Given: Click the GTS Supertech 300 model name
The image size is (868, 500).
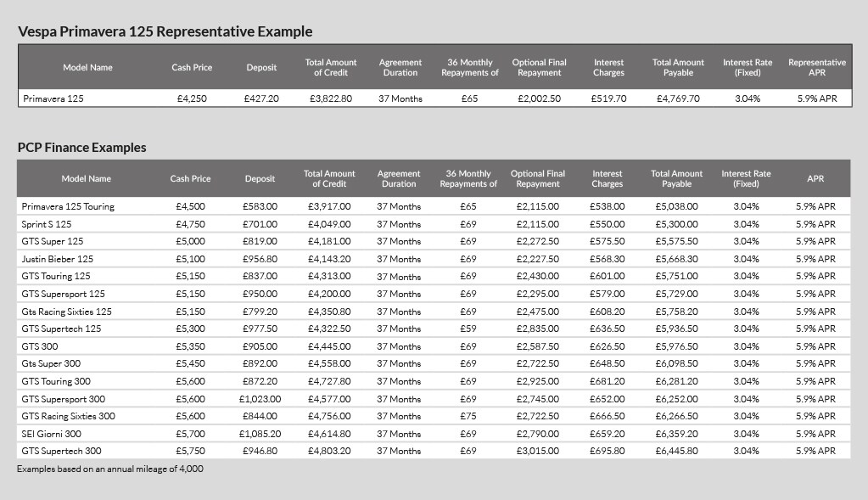Looking at the screenshot, I should [x=61, y=451].
